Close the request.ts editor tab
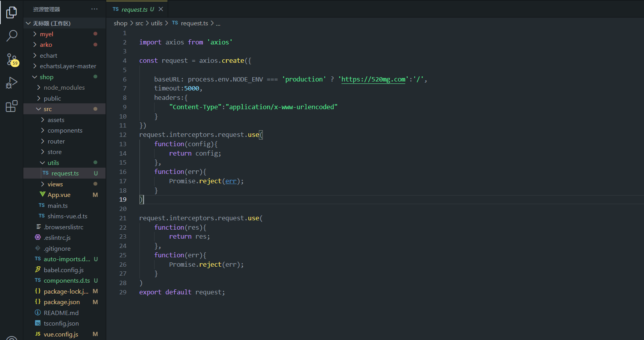This screenshot has width=644, height=340. [161, 9]
